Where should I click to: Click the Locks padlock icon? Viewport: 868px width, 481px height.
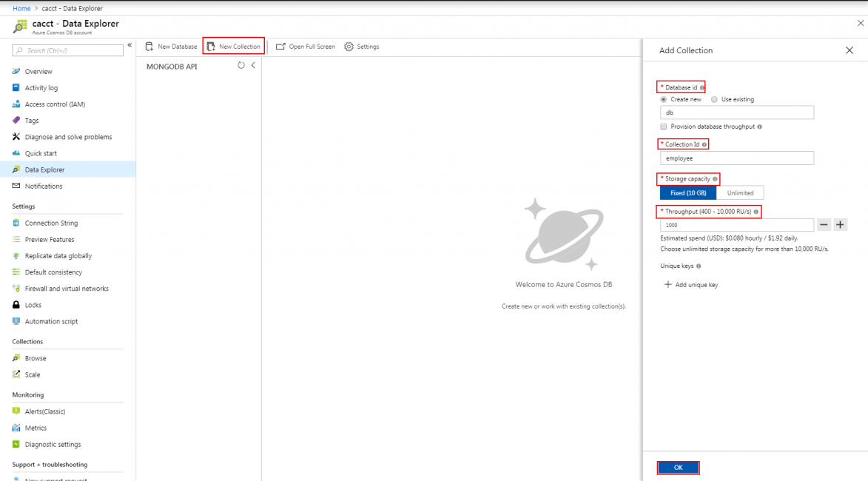coord(16,304)
